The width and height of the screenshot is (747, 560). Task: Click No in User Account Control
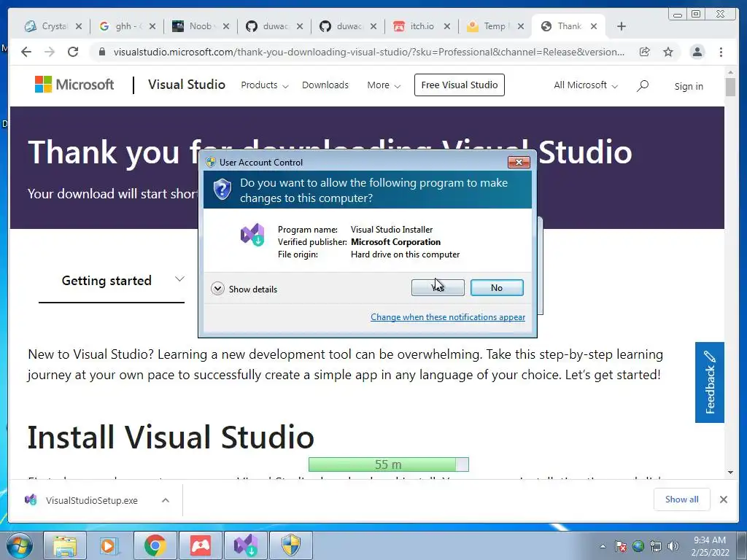coord(497,287)
